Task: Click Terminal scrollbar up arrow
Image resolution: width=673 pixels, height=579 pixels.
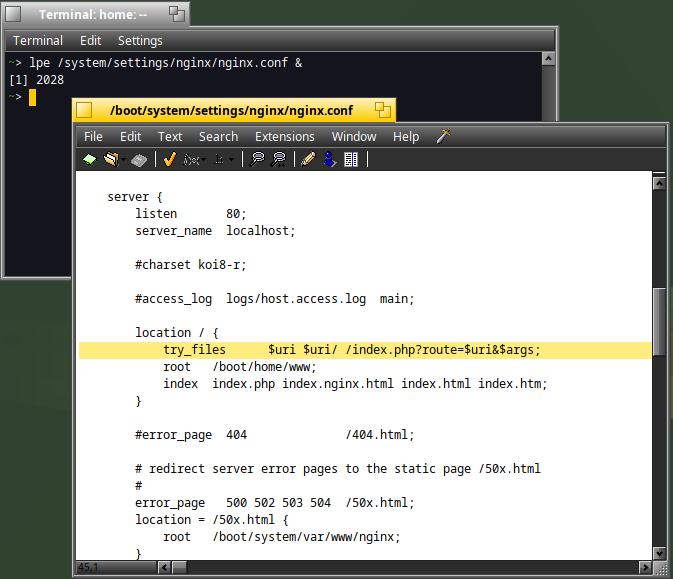Action: (549, 59)
